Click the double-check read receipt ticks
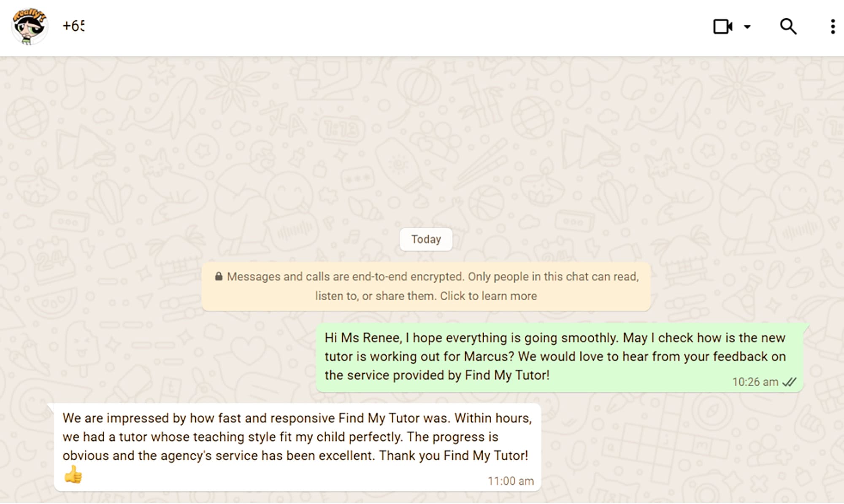The width and height of the screenshot is (844, 504). [x=789, y=382]
